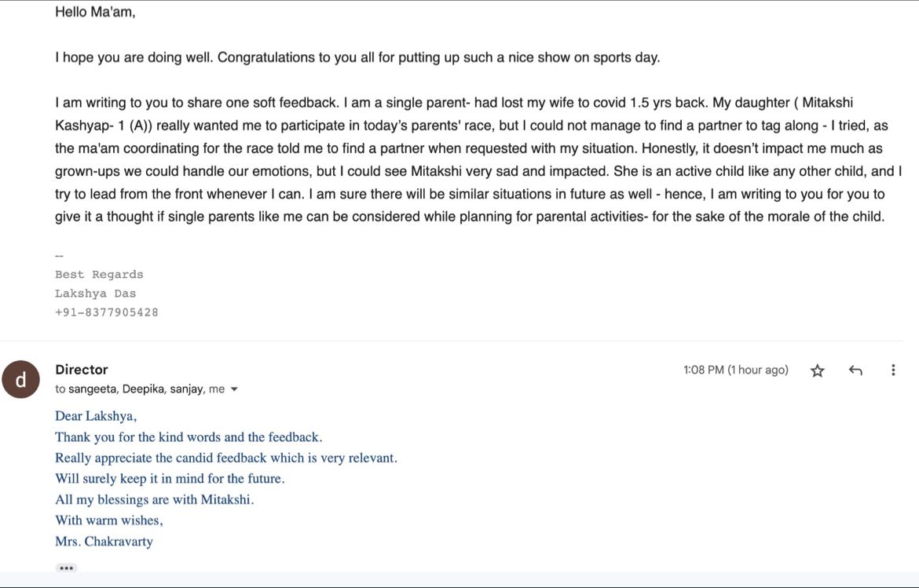Click the 'Mrs. Chakravarty' signature

[104, 542]
